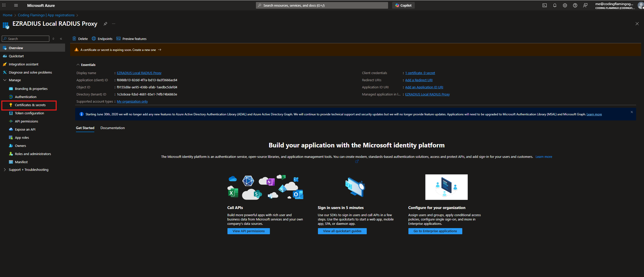Close the app registration blade

tap(637, 24)
